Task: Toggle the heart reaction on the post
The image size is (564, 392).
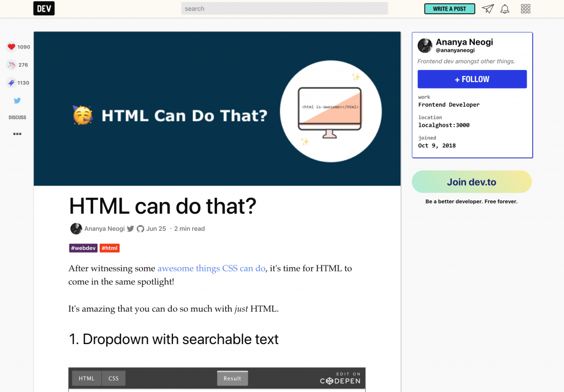Action: point(12,47)
